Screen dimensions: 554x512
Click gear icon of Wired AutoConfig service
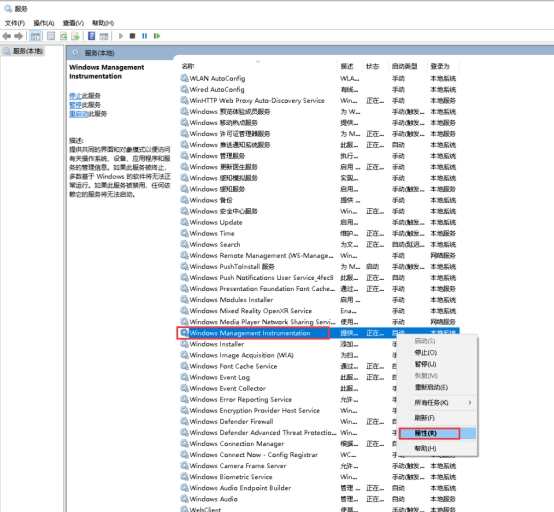pos(184,89)
